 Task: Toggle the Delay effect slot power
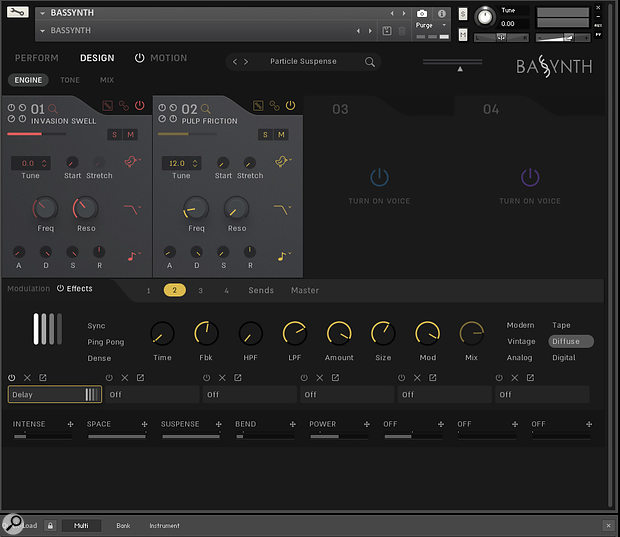pyautogui.click(x=11, y=378)
